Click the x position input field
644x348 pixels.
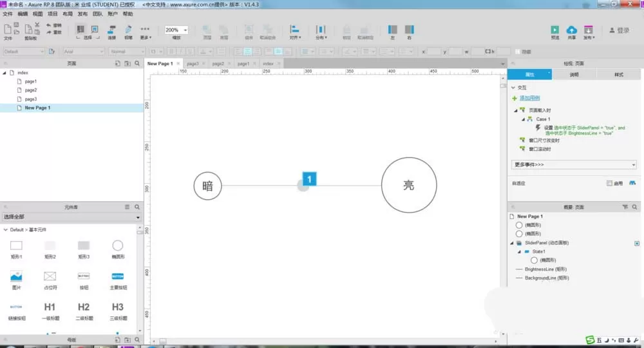pyautogui.click(x=433, y=52)
